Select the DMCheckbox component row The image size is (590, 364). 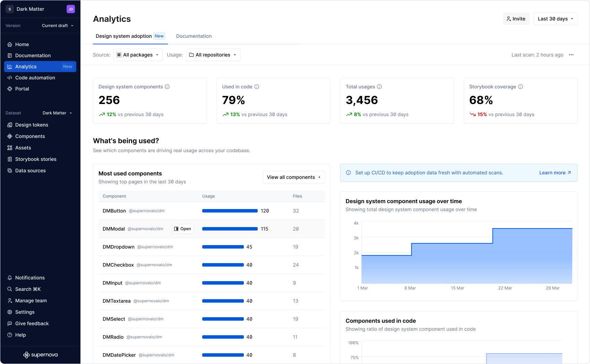(212, 265)
